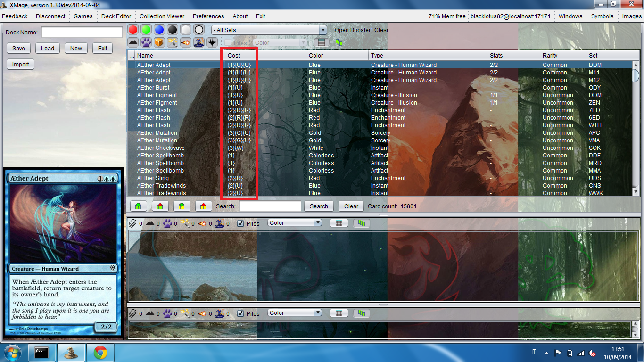The height and width of the screenshot is (362, 644).
Task: Open the Feedback menu
Action: [x=15, y=16]
